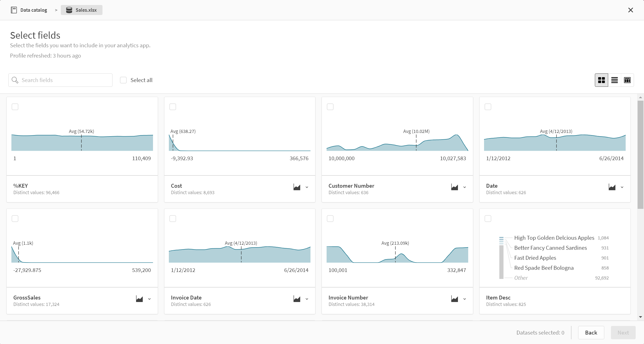Switch to list view layout

click(614, 80)
